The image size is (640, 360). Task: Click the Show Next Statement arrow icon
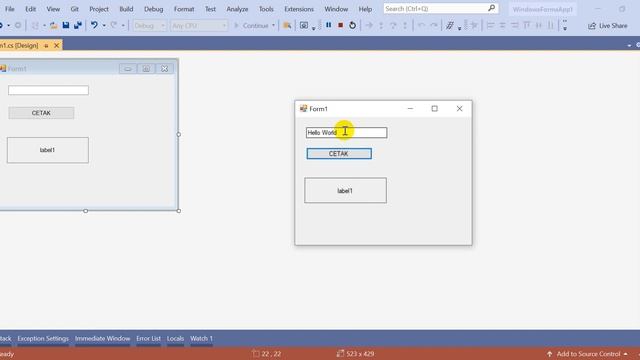coord(369,25)
